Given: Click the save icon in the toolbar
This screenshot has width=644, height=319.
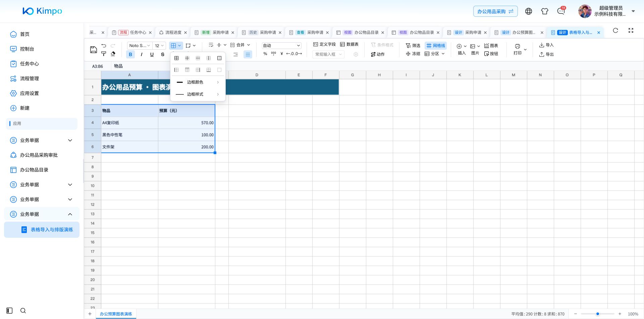Looking at the screenshot, I should [94, 50].
